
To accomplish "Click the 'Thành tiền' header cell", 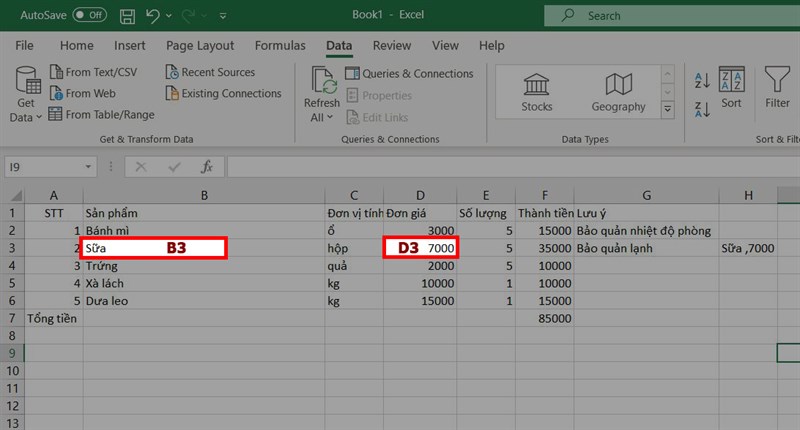I will 544,213.
